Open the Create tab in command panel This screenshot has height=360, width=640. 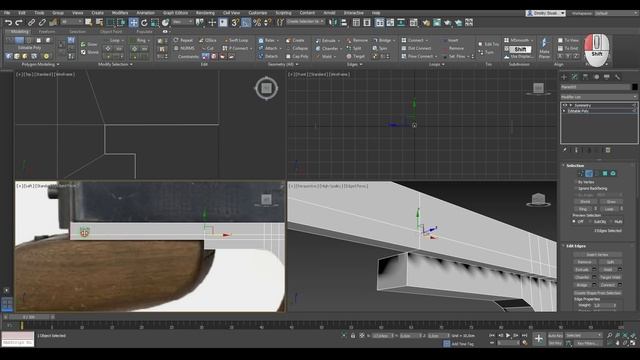tap(564, 77)
